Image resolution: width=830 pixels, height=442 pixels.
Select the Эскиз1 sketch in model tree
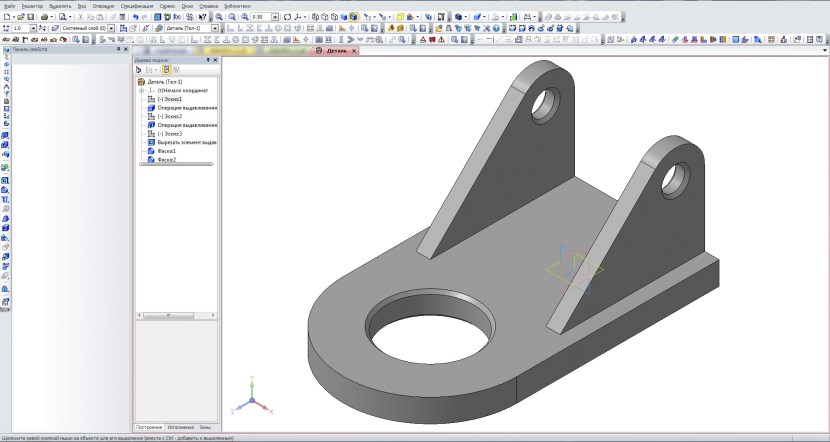(x=169, y=99)
